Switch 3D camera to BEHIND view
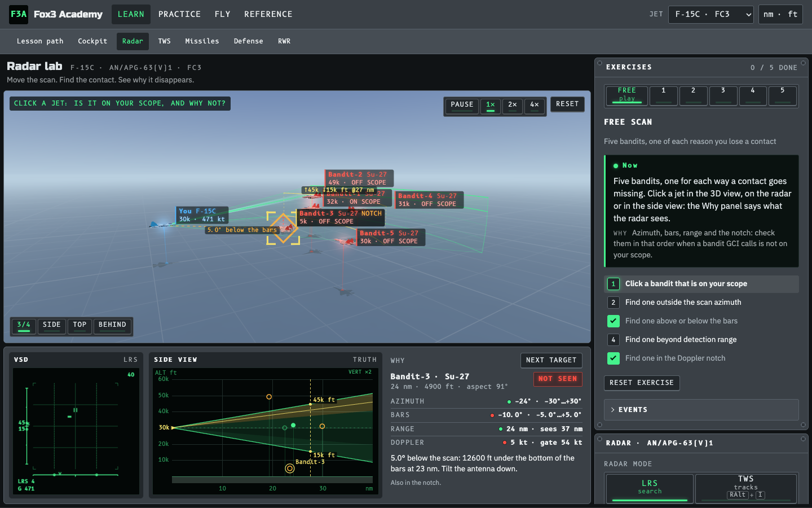The image size is (812, 508). 112,326
